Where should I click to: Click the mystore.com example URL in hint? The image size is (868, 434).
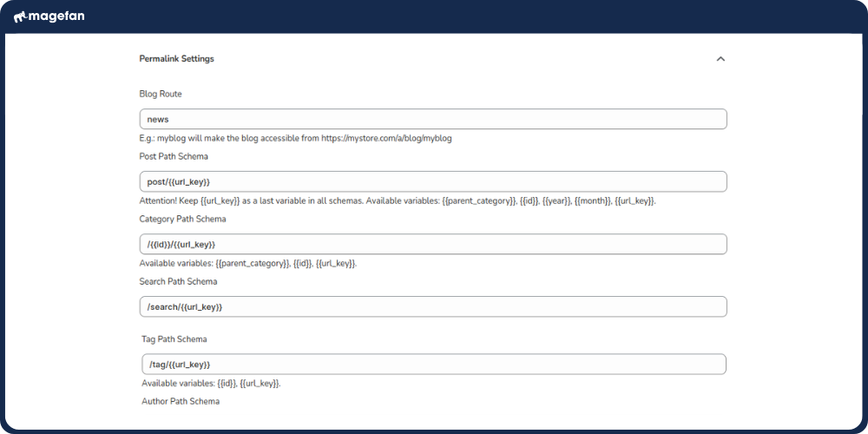point(386,138)
